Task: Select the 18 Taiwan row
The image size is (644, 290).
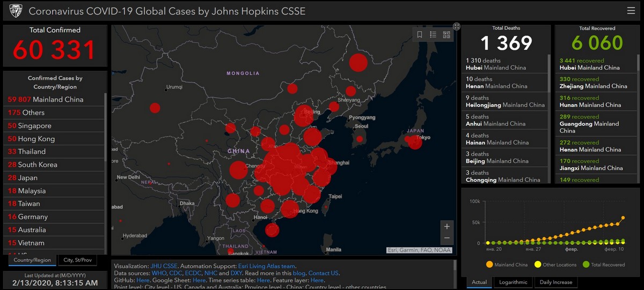Action: click(x=54, y=203)
